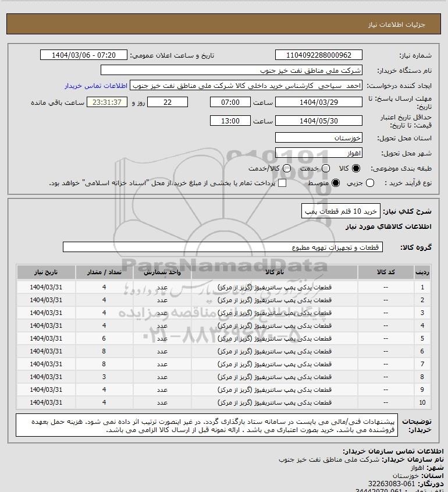Click the remaining time field 23:31:37

[x=107, y=102]
